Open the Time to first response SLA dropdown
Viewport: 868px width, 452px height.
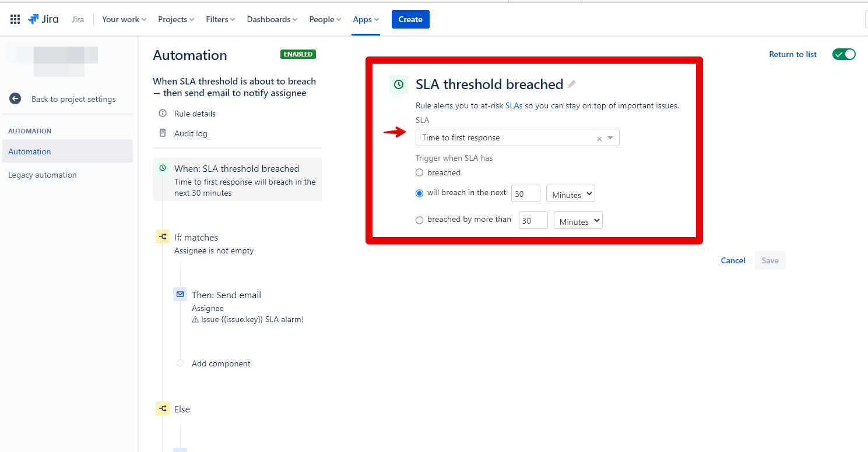pos(517,137)
